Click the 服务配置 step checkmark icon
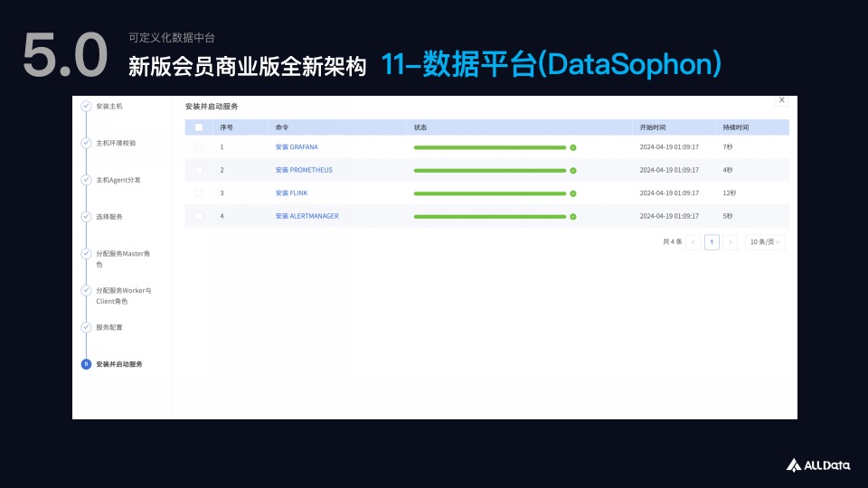 coord(86,327)
